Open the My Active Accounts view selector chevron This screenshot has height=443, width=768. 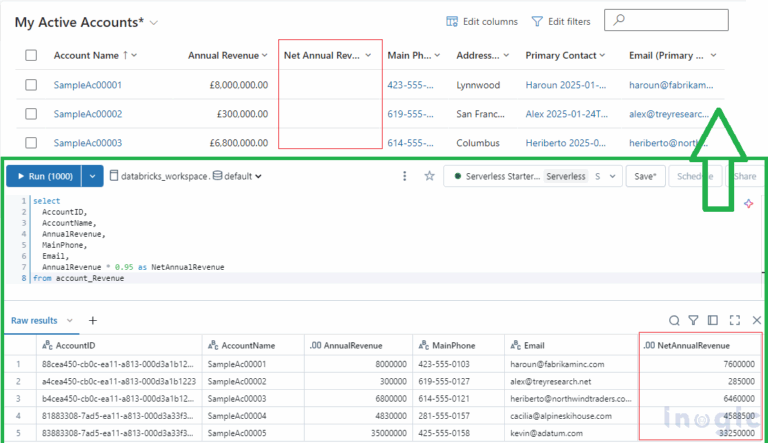click(154, 23)
